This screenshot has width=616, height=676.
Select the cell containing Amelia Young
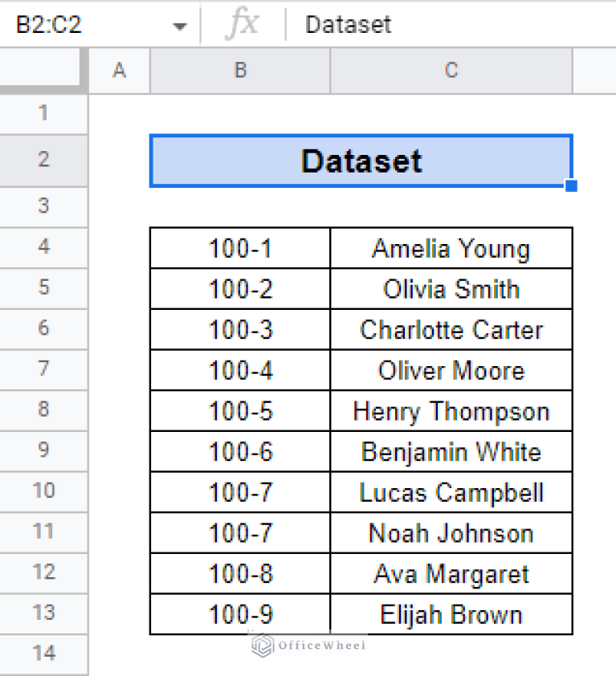pyautogui.click(x=451, y=248)
